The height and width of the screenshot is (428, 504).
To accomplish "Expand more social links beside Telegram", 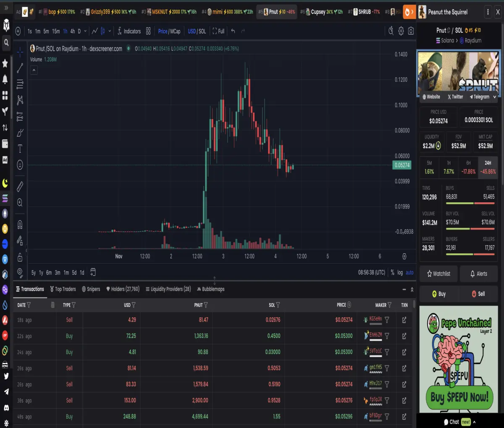I will [x=494, y=97].
